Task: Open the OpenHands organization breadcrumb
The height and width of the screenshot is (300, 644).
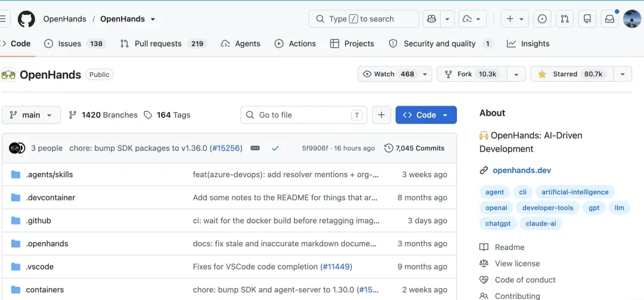Action: tap(64, 19)
